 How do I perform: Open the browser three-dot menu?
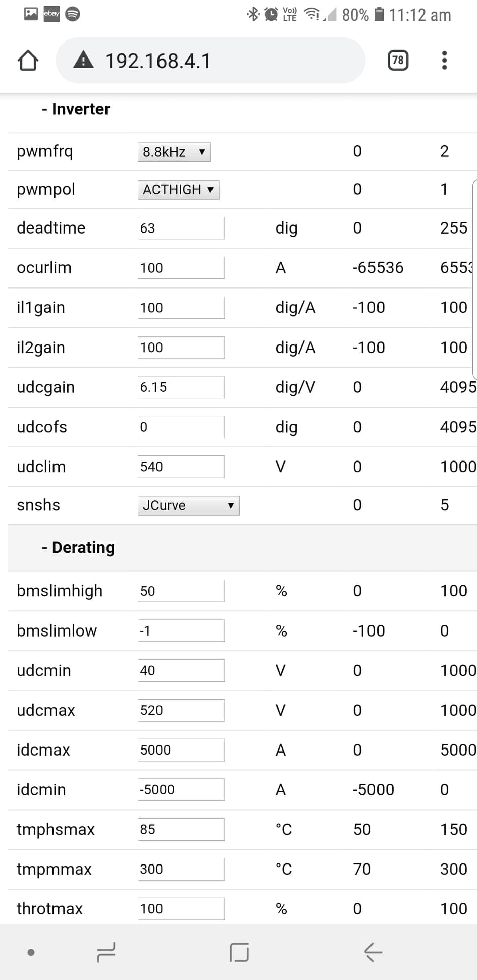444,61
